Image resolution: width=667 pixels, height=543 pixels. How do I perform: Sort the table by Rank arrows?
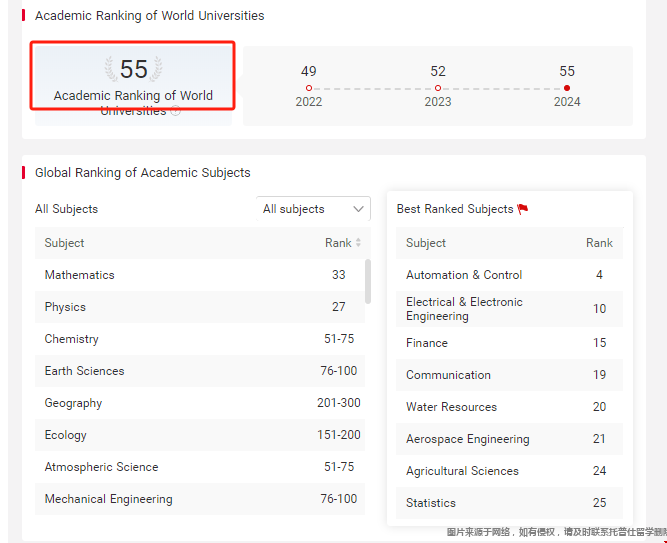358,243
